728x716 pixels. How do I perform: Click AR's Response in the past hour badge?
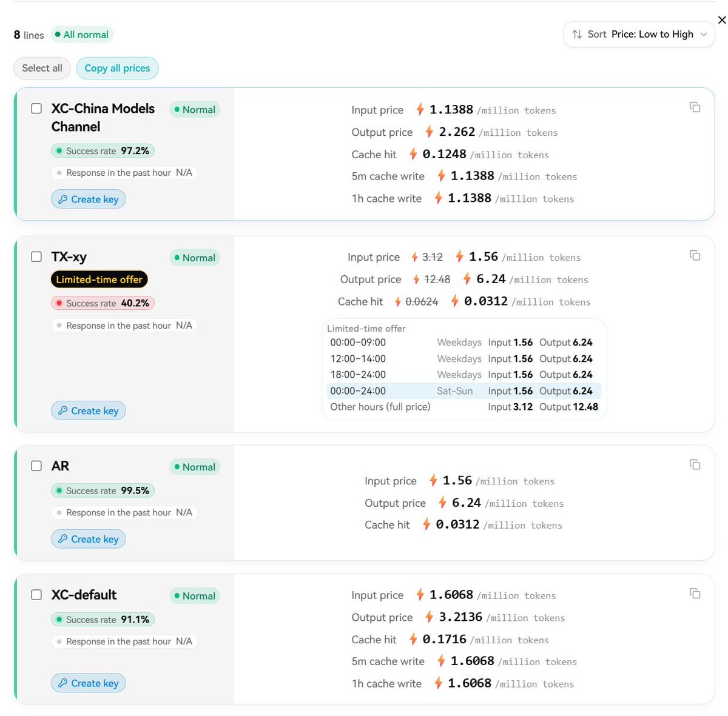(x=124, y=512)
